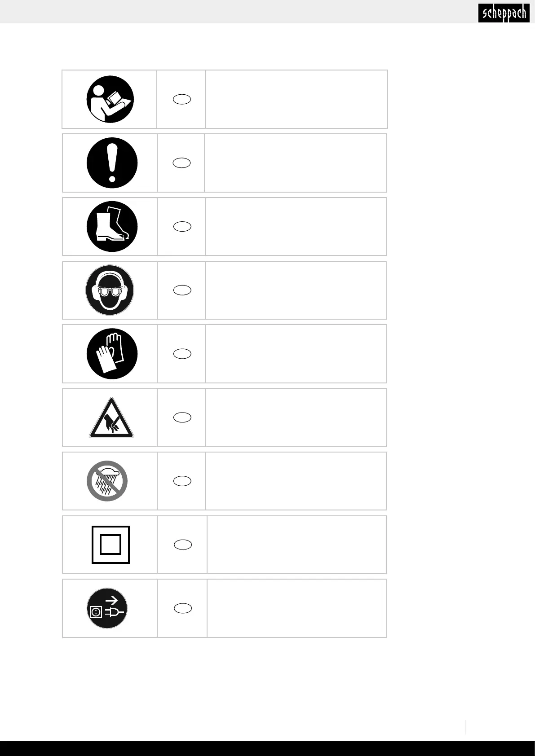Viewport: 535px width, 756px height.
Task: Select the oval beside the unplug symbol
Action: (x=183, y=608)
